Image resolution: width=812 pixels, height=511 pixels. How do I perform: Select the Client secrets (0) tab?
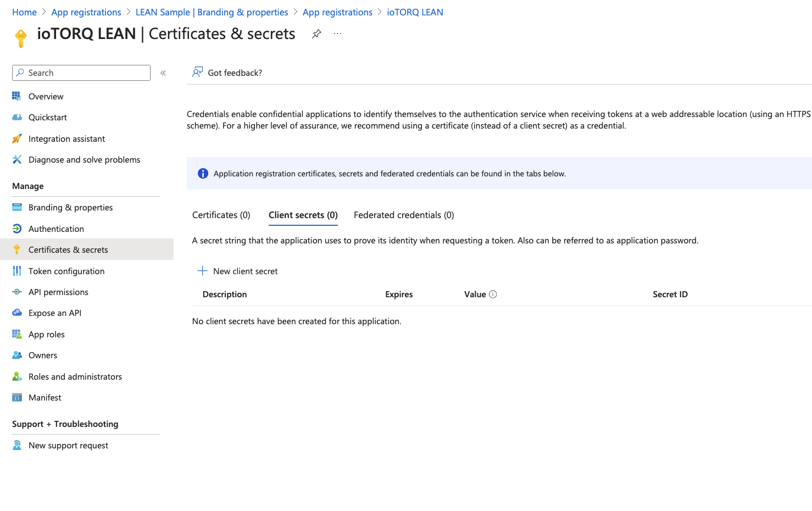tap(303, 215)
